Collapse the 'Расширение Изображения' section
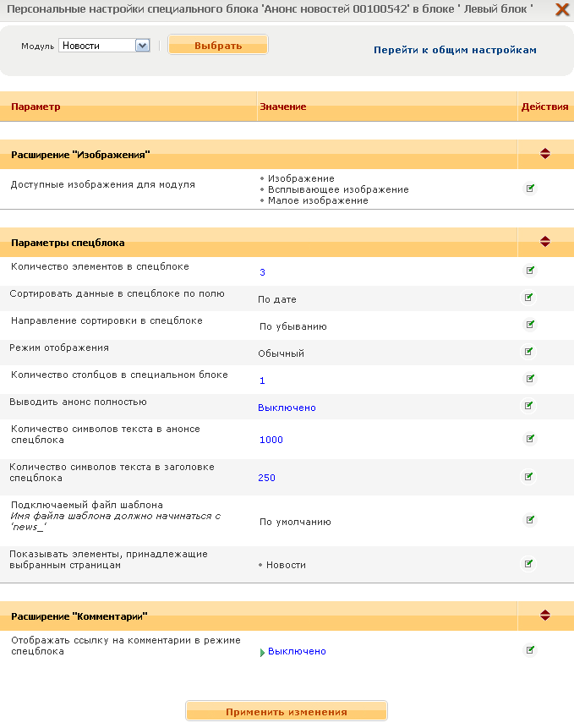This screenshot has width=574, height=728. 545,154
